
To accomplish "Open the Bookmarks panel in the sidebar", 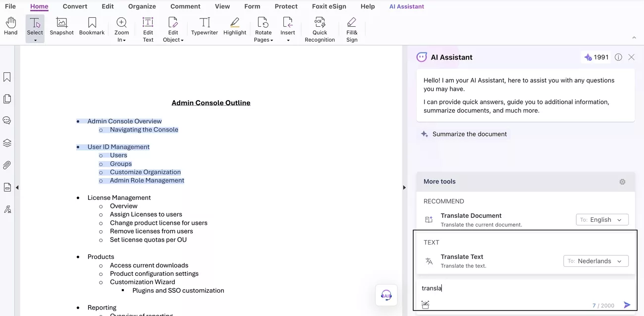I will point(7,77).
